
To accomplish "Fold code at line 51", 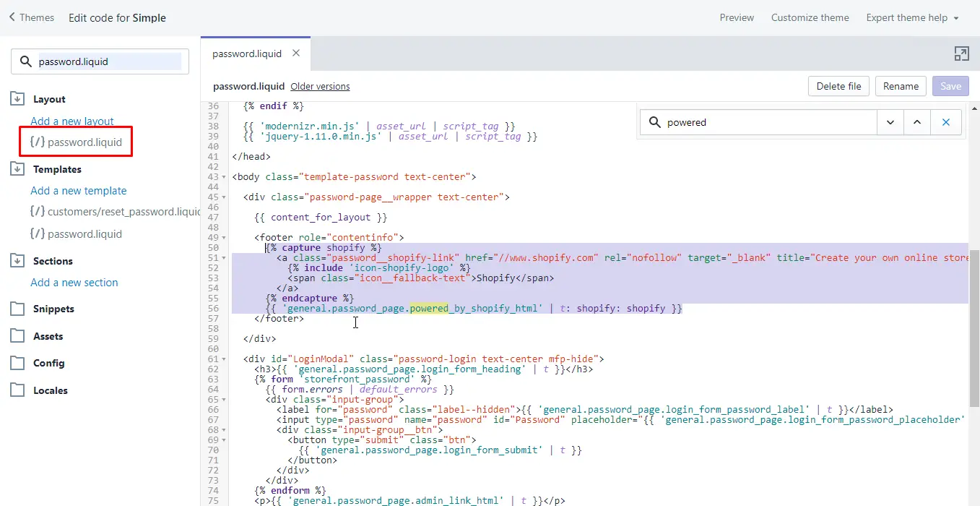I will coord(223,258).
